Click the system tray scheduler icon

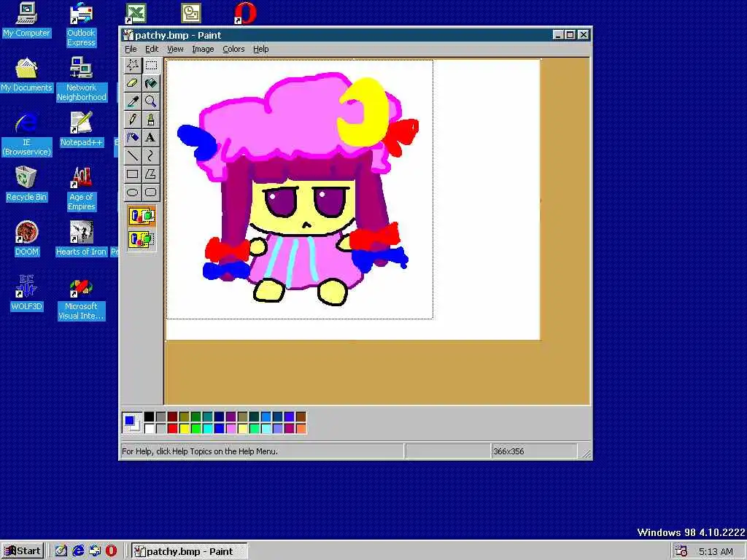pos(681,551)
